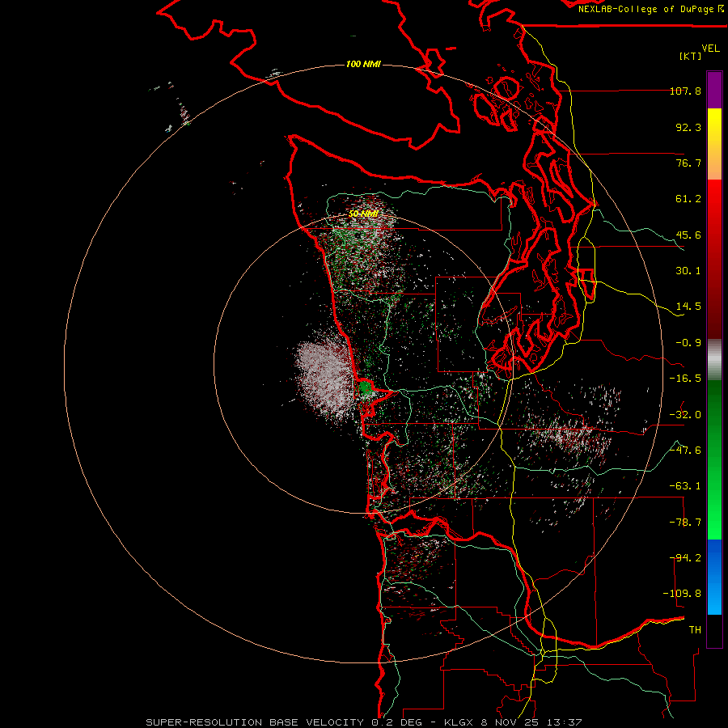The height and width of the screenshot is (728, 728).
Task: Select the 92.3 legend value
Action: click(x=688, y=127)
